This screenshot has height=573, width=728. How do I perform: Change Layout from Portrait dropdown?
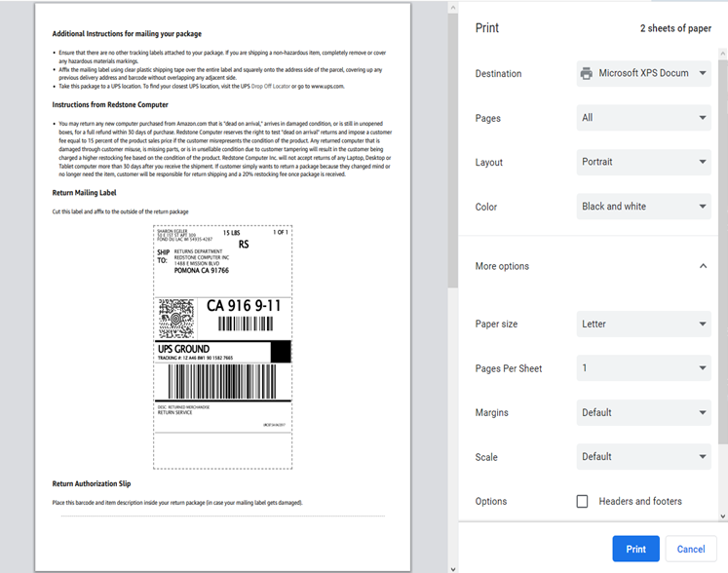643,162
